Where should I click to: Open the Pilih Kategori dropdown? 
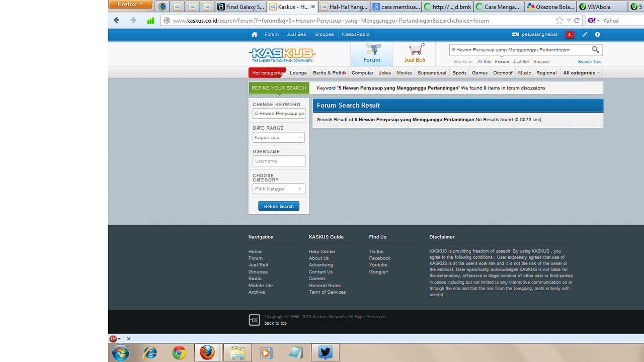coord(279,189)
